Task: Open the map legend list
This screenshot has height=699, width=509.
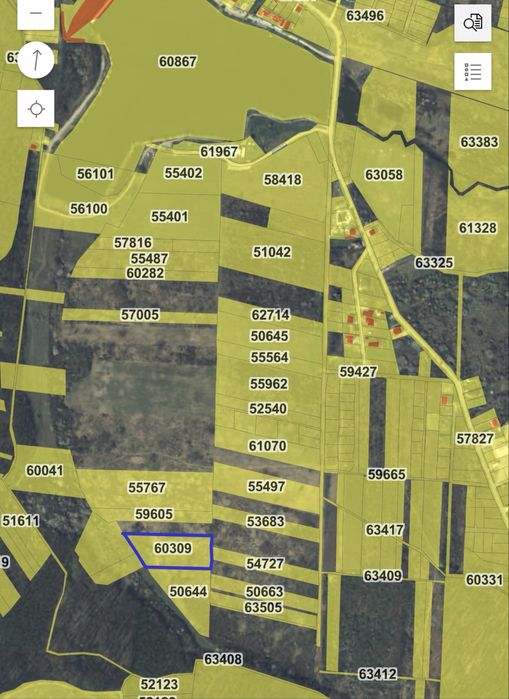Action: pyautogui.click(x=473, y=72)
